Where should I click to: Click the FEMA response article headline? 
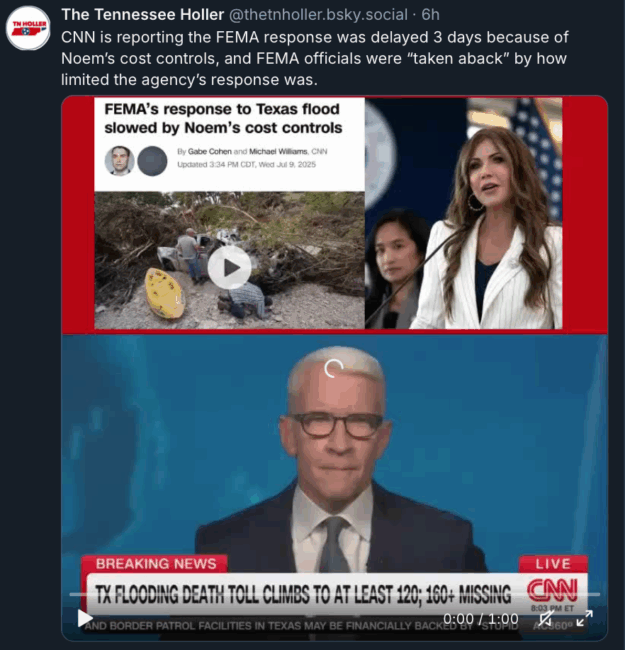click(223, 119)
